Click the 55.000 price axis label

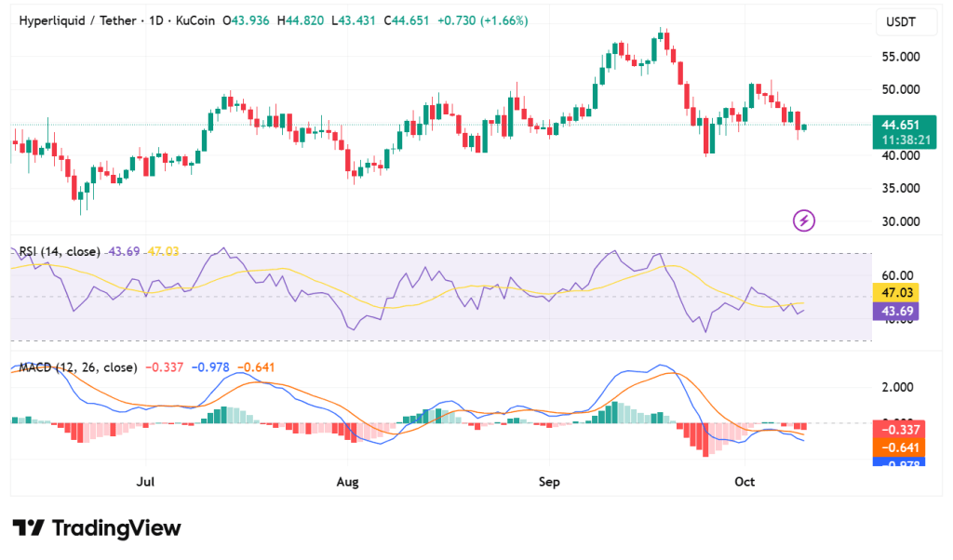point(901,57)
